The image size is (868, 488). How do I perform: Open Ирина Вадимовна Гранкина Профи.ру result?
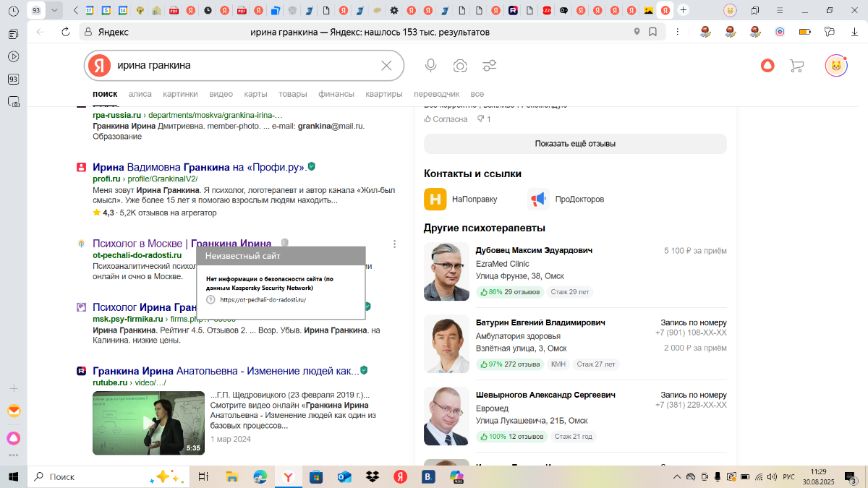pos(199,167)
